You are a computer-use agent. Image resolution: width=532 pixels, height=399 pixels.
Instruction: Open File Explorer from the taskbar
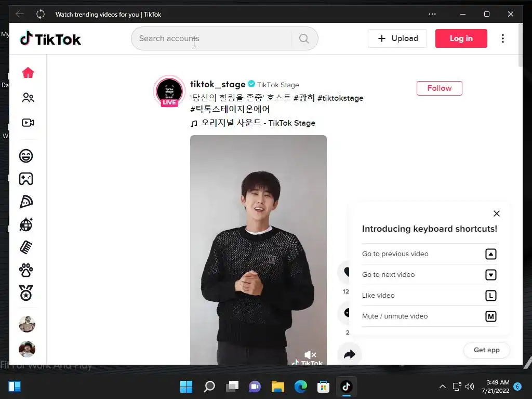click(277, 387)
